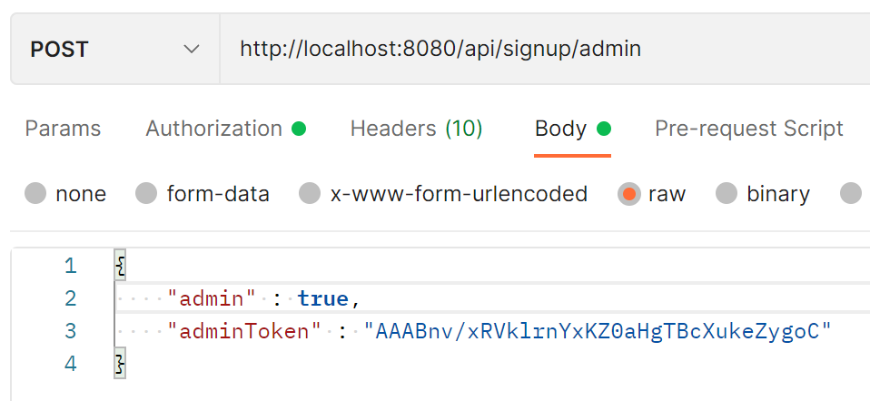This screenshot has width=879, height=401.
Task: Open the Authorization tab
Action: coord(226,129)
